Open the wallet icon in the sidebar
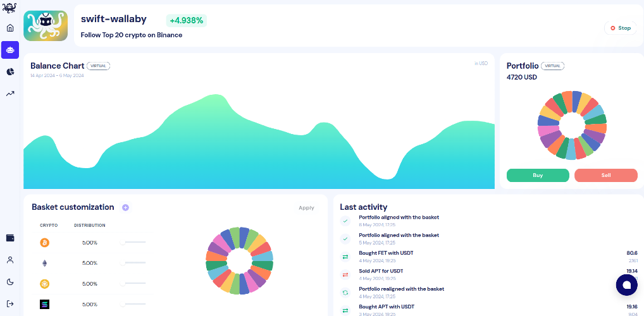 (10, 238)
